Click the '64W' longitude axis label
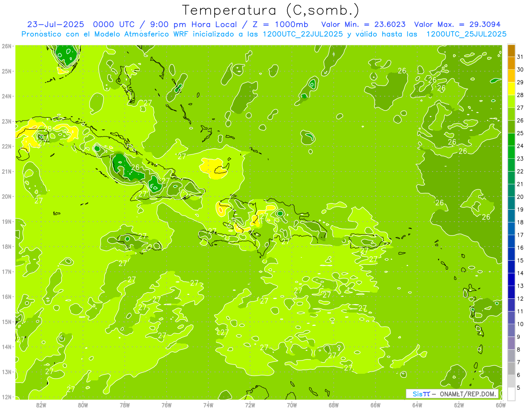Viewport: 532px width, 411px height. (x=417, y=405)
